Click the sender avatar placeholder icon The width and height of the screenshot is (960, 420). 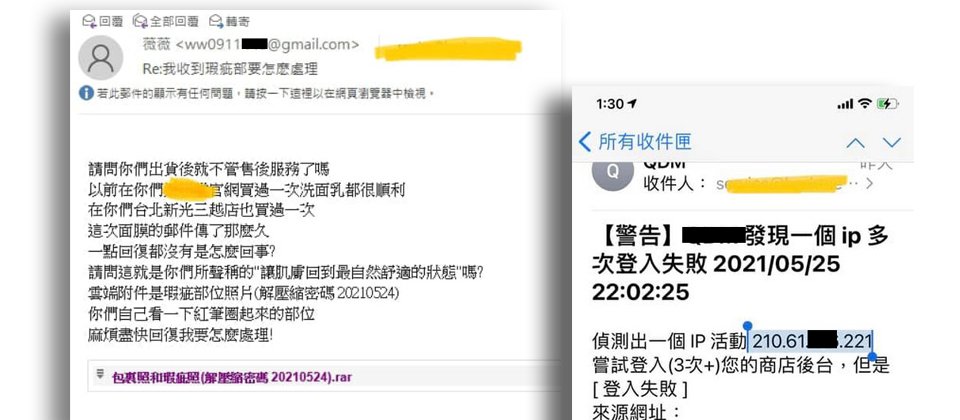[101, 58]
